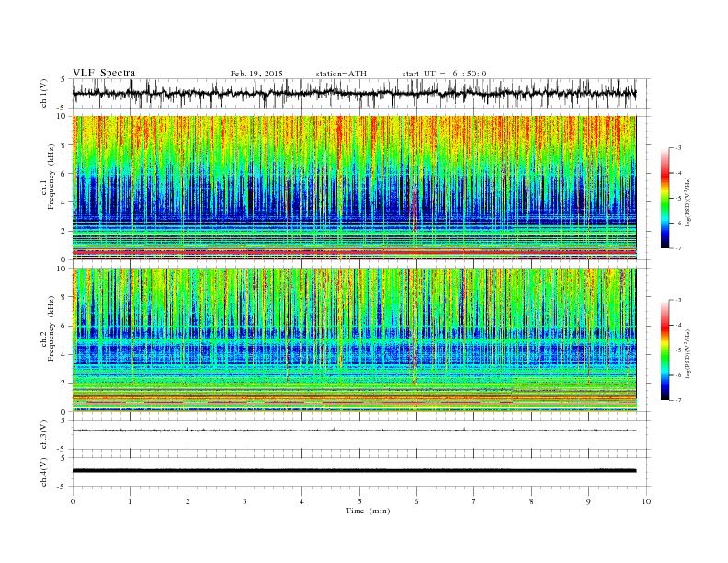Click time axis tick label "2"
The image size is (728, 563).
tap(188, 501)
